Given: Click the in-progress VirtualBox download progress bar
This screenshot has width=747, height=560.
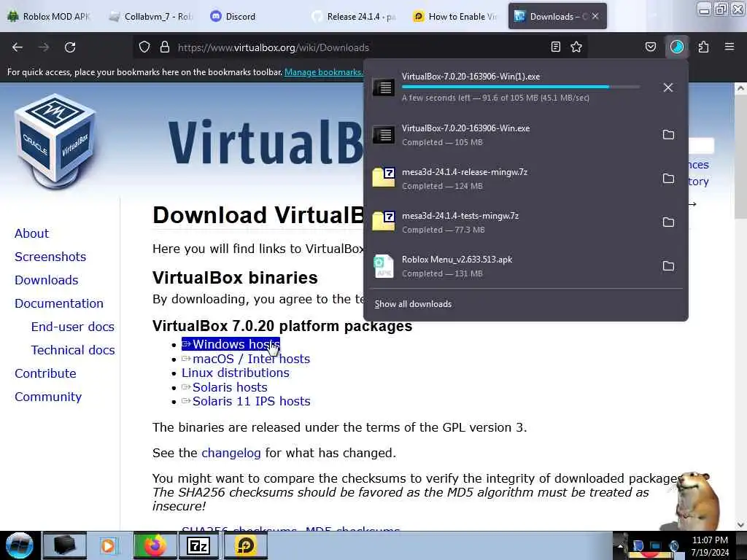Looking at the screenshot, I should (521, 87).
